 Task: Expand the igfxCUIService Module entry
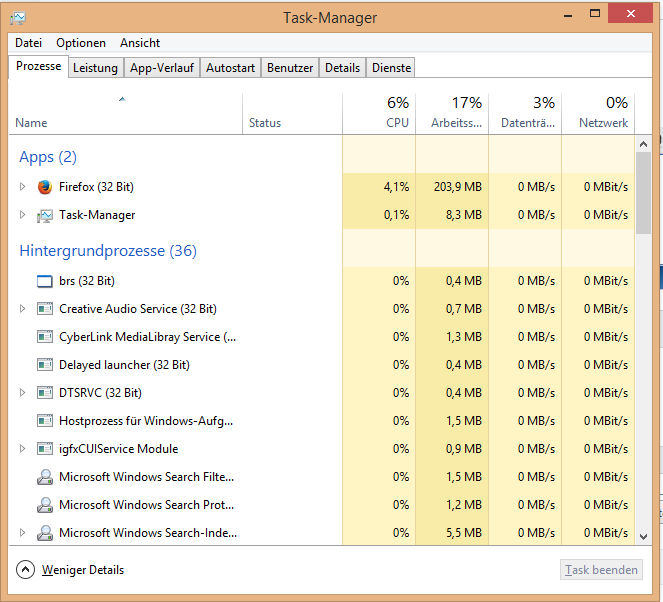coord(22,449)
